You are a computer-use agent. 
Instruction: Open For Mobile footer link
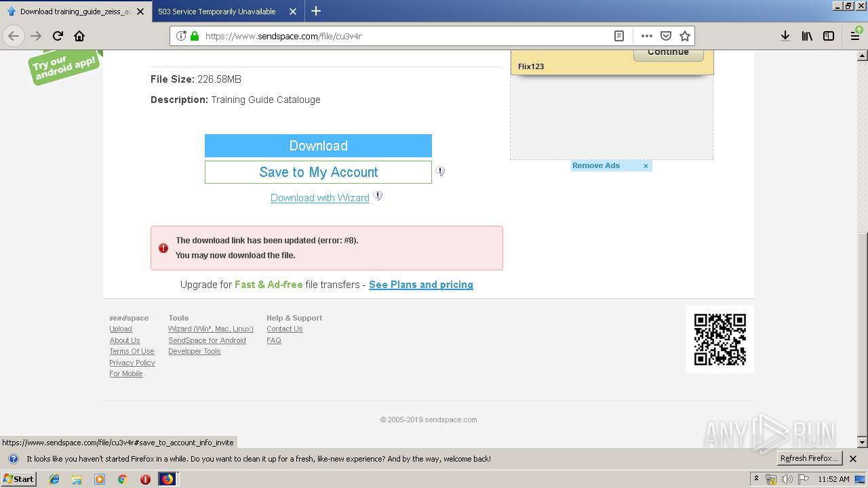126,374
